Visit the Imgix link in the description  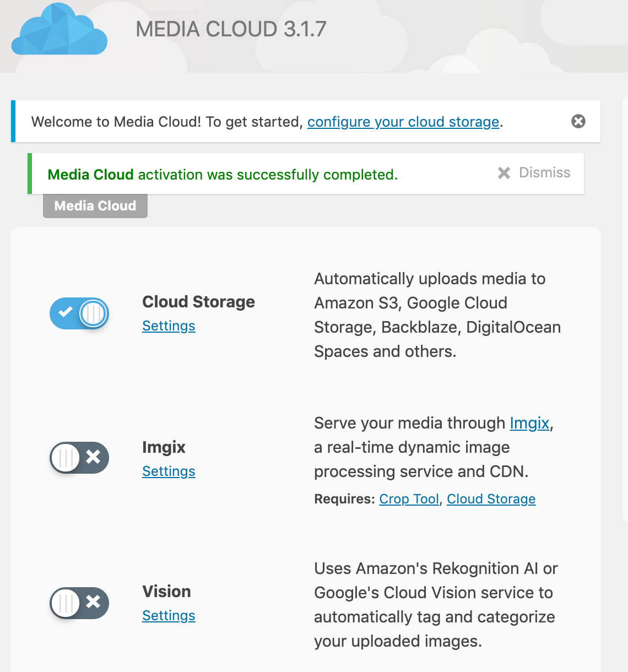click(x=529, y=423)
